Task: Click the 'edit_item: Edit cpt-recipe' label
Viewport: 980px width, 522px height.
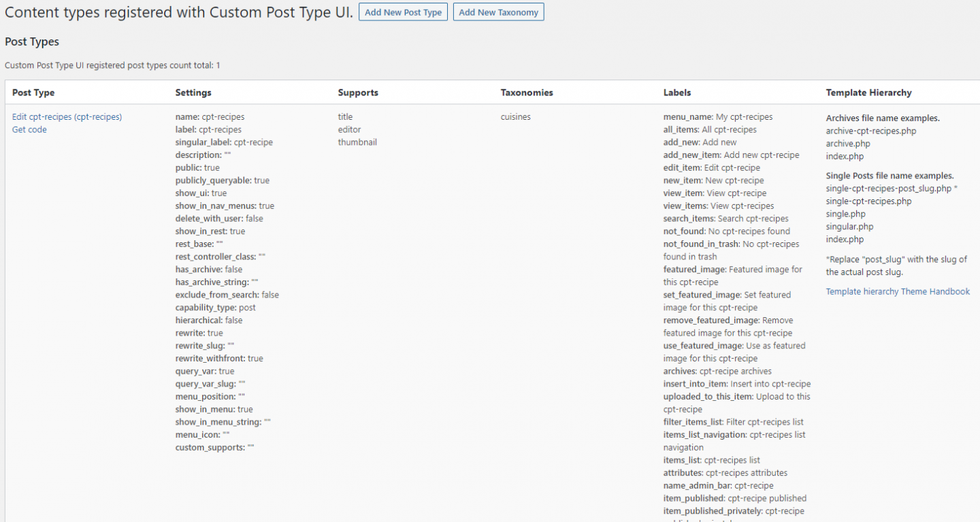Action: 712,168
